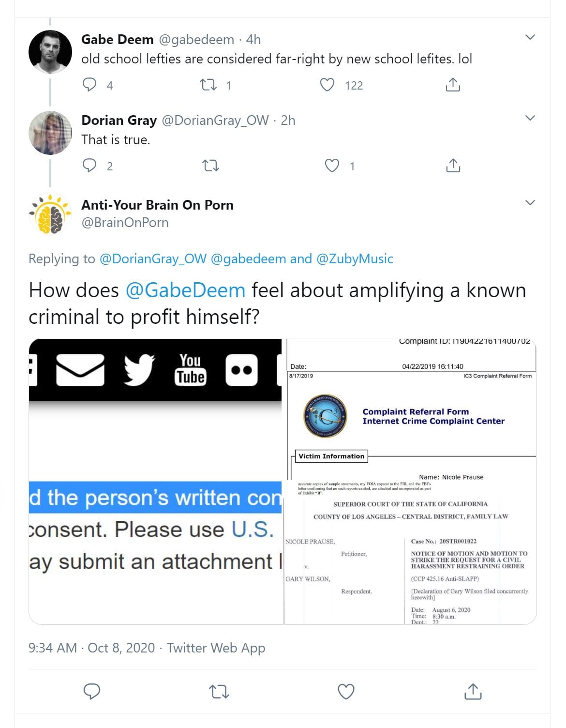The width and height of the screenshot is (566, 728).
Task: Share Gabe Deem's tweet
Action: pos(452,85)
